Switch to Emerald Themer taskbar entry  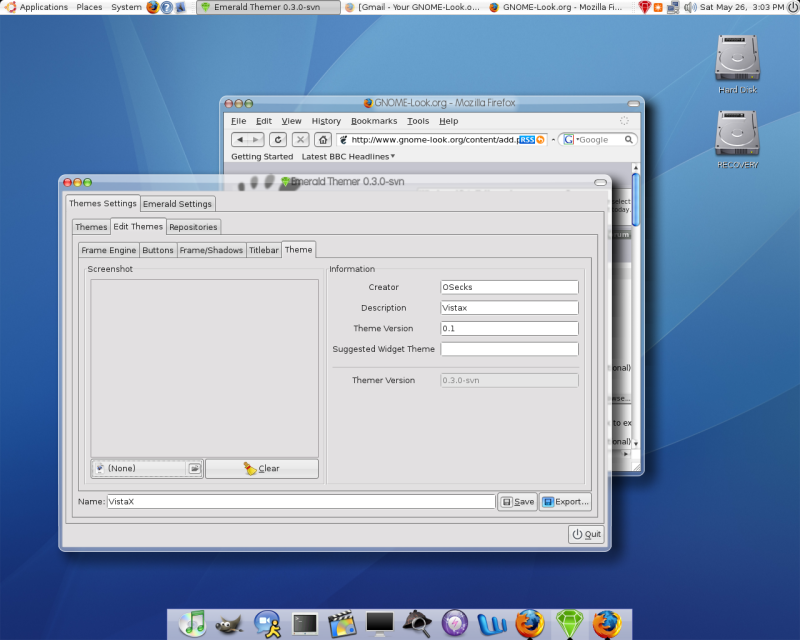(268, 7)
